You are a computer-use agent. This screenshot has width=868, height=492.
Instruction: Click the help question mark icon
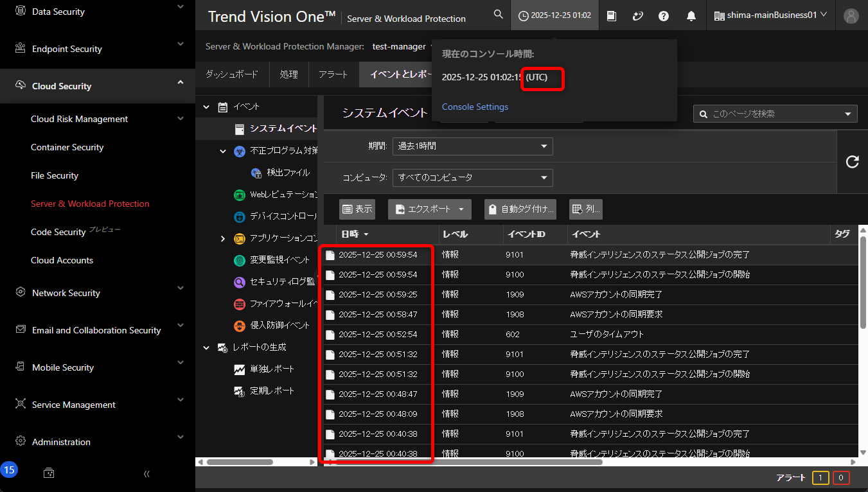click(664, 16)
